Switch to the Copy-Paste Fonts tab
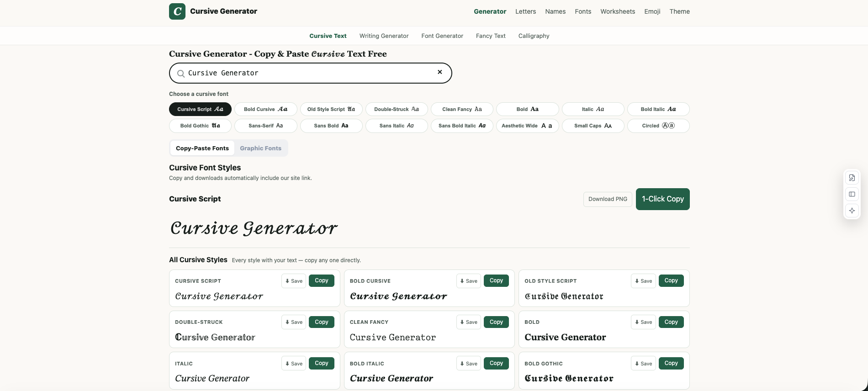Viewport: 868px width, 391px height. pos(202,148)
